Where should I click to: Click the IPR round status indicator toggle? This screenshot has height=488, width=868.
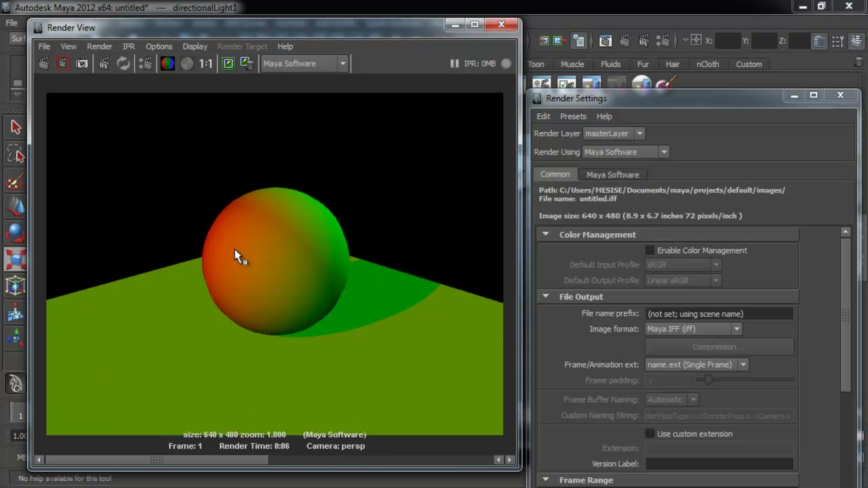coord(506,64)
